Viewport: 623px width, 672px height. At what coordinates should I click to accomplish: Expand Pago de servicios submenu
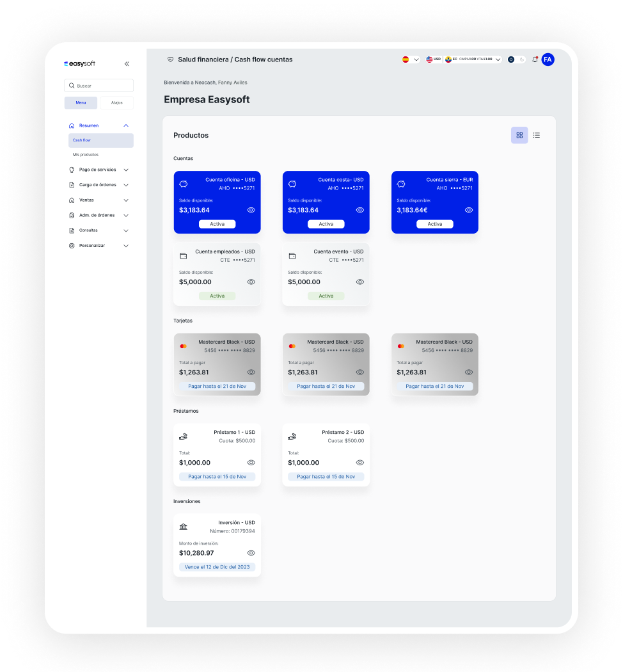pyautogui.click(x=126, y=170)
